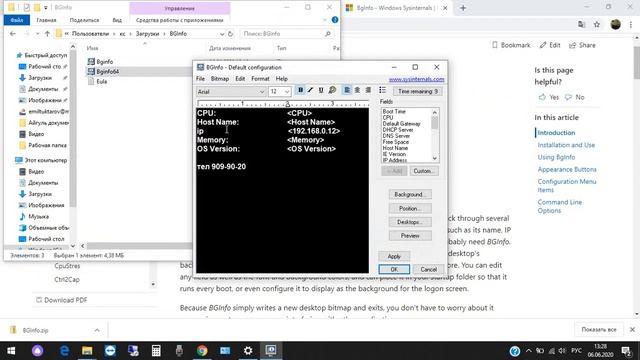Click the Position... button
The height and width of the screenshot is (360, 640).
pyautogui.click(x=410, y=209)
